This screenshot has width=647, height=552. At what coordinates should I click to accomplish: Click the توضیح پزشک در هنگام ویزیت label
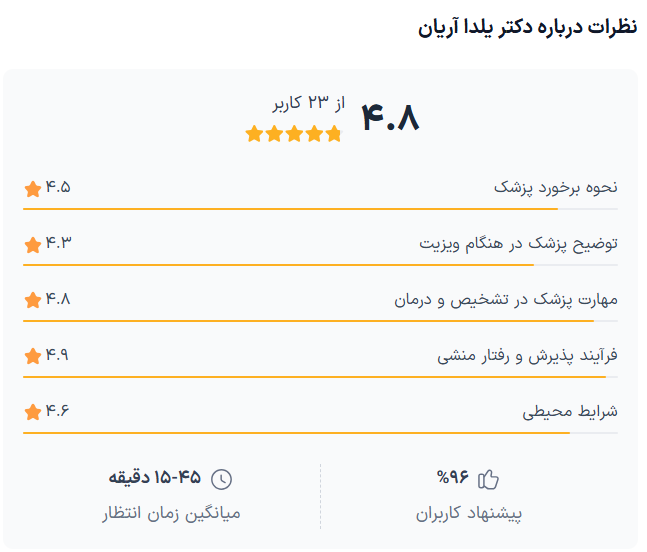point(518,244)
